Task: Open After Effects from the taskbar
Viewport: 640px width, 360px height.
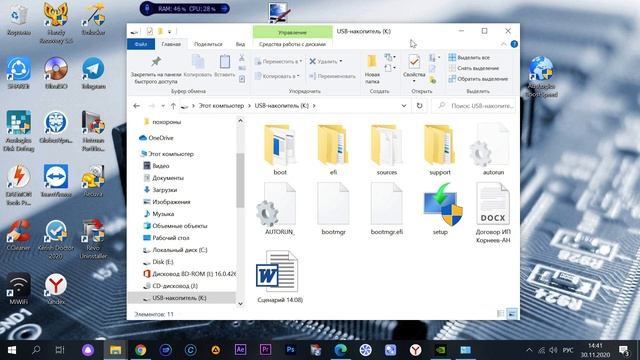Action: click(x=240, y=350)
